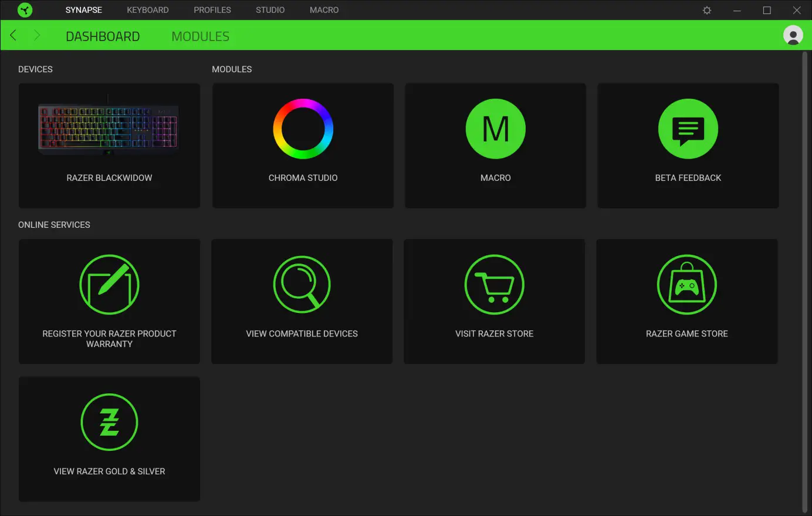Open the settings gear

[706, 10]
